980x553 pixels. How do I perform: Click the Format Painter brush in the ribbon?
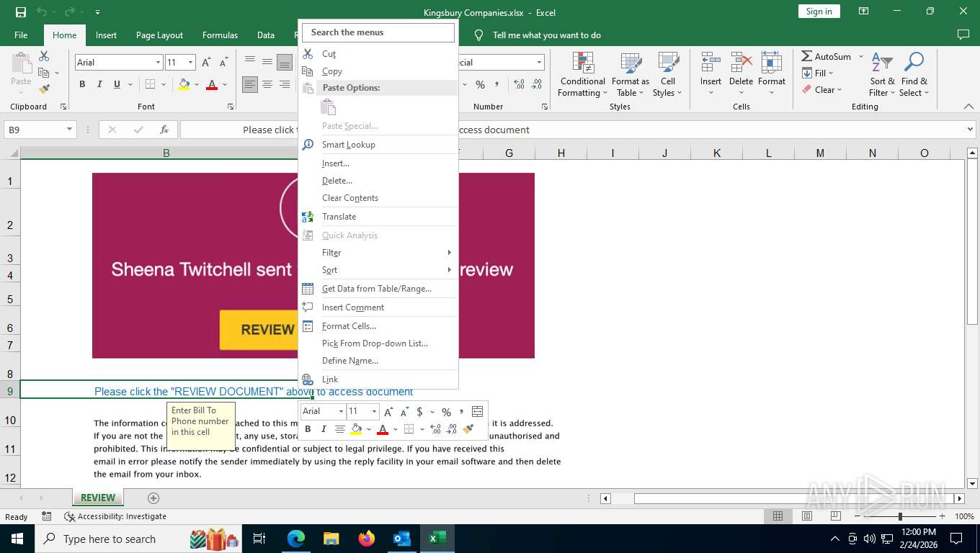point(44,89)
